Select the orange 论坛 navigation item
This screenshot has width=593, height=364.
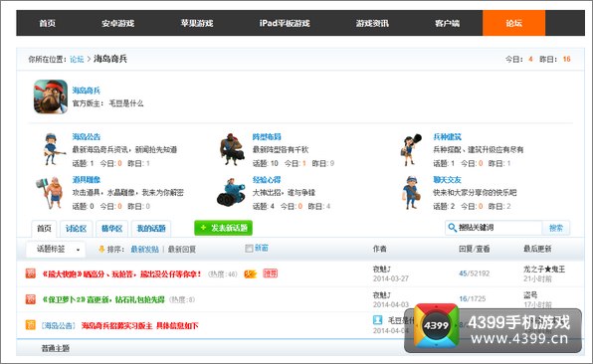514,23
